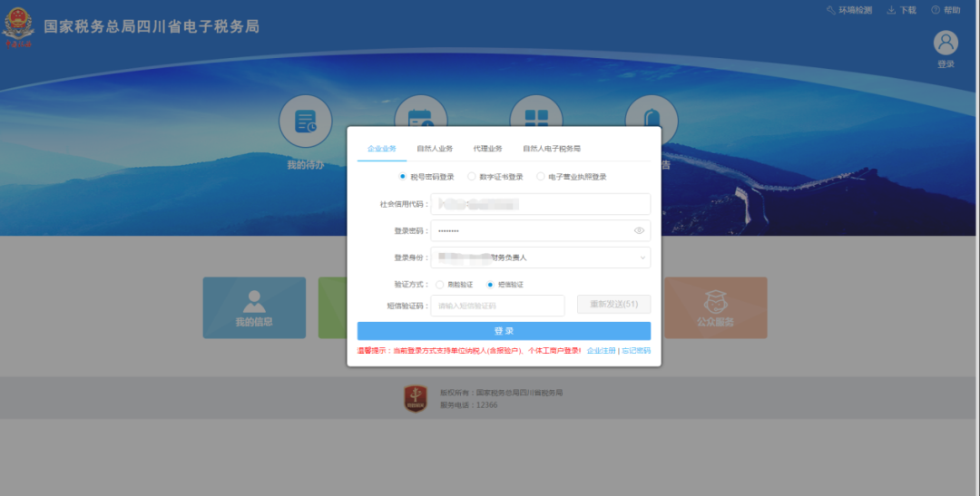
Task: Open the 我的待办 round icon
Action: (x=306, y=122)
